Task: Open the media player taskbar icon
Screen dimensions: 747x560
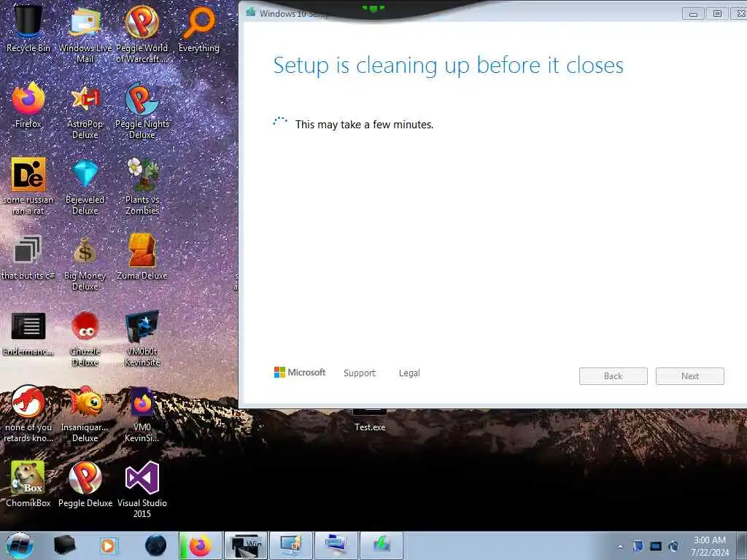Action: [x=108, y=545]
